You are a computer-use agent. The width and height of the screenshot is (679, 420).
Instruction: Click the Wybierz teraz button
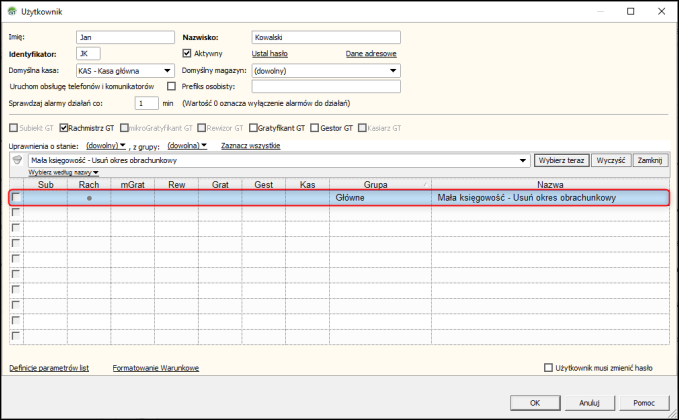point(562,160)
